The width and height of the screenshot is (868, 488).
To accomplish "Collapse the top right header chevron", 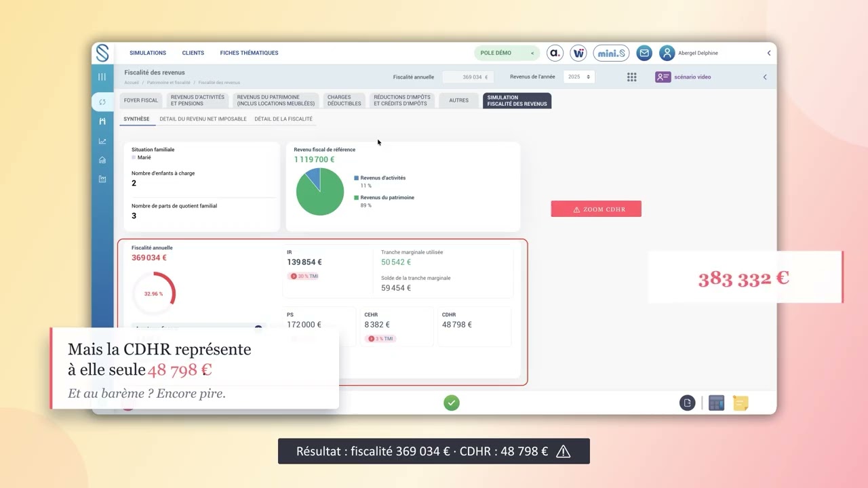I will pos(769,53).
